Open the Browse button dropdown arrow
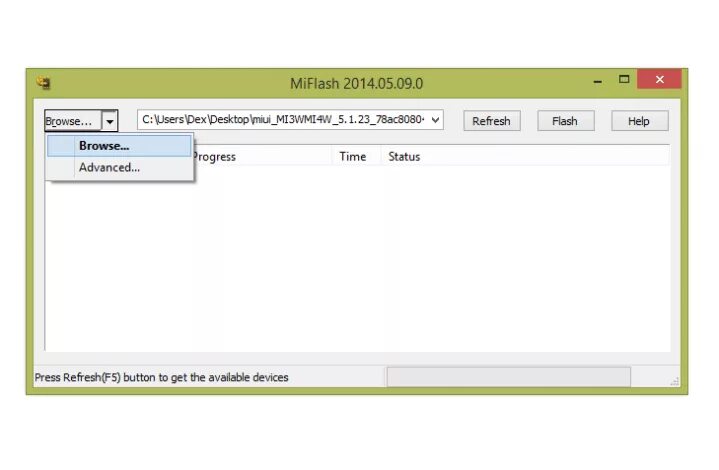 pos(110,122)
